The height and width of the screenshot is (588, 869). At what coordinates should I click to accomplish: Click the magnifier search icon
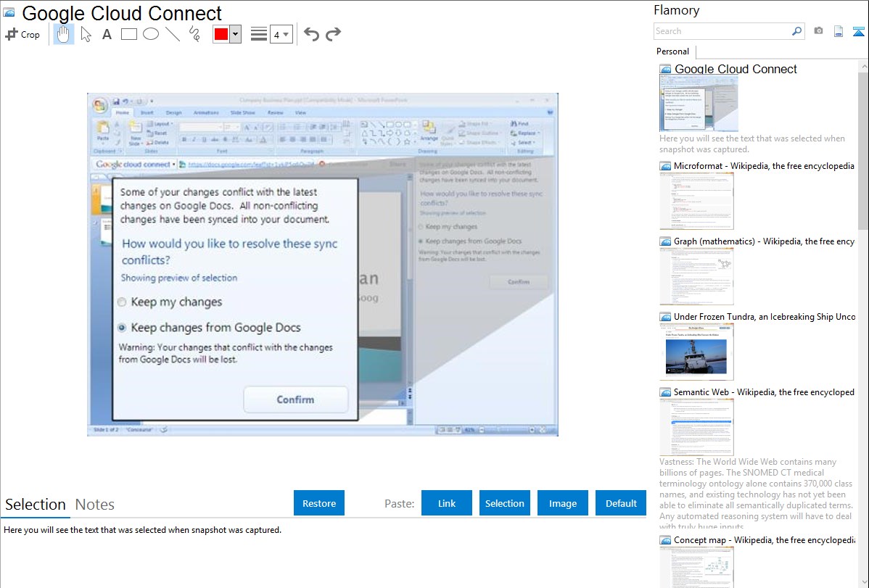pos(796,31)
